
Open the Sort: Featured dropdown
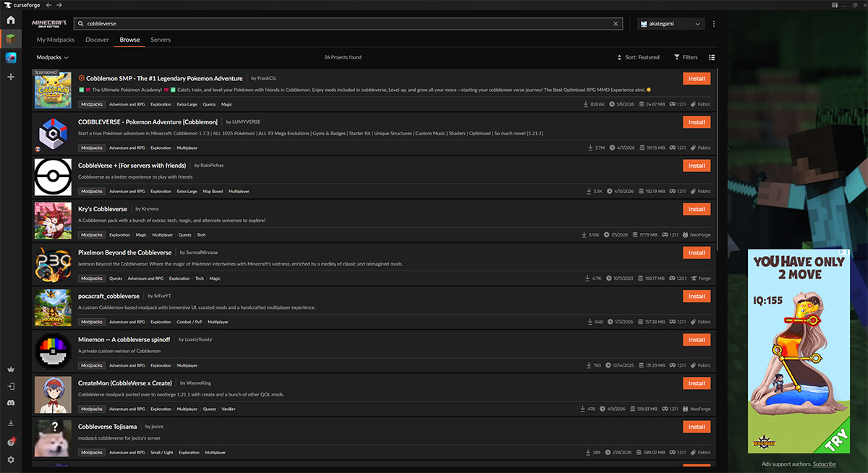pos(638,57)
